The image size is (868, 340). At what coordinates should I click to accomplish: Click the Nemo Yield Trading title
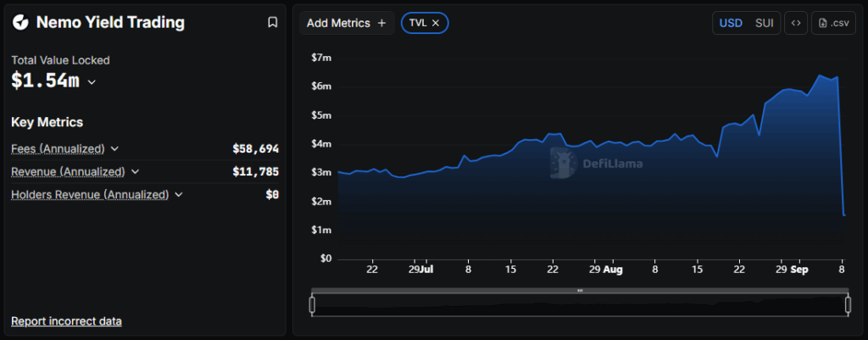pos(110,22)
